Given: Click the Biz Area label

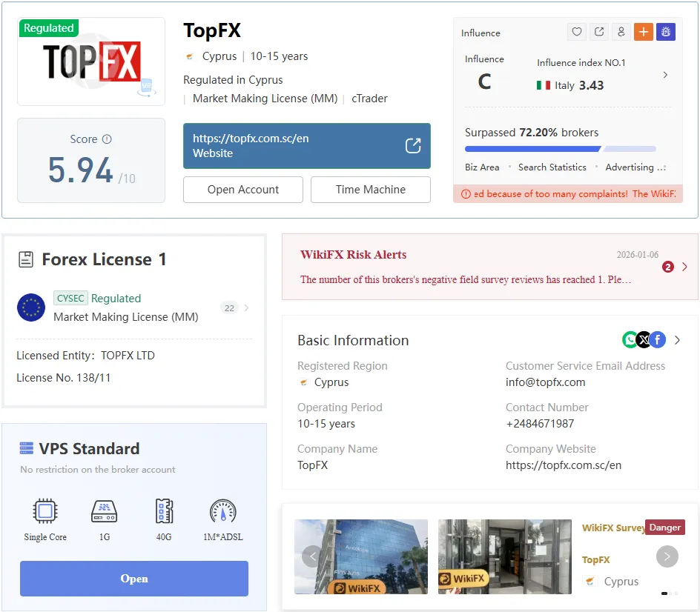Looking at the screenshot, I should (482, 167).
